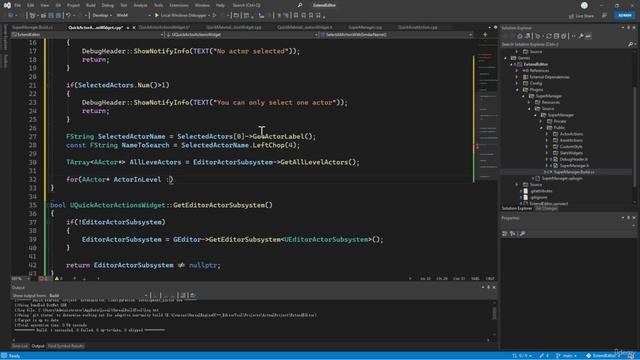Switch to SuperManager.Build.cs editor tab
This screenshot has height=360, width=640.
33,27
